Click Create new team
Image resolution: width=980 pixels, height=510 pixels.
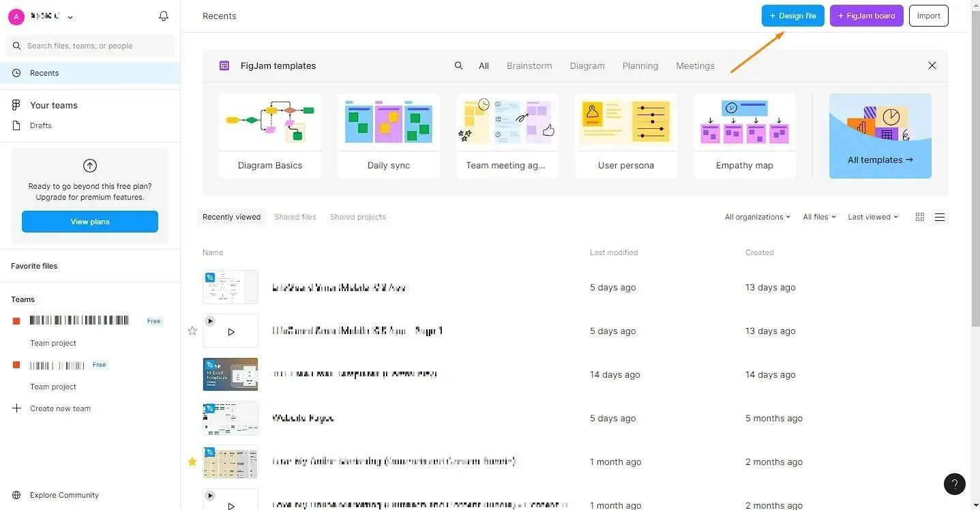point(60,408)
